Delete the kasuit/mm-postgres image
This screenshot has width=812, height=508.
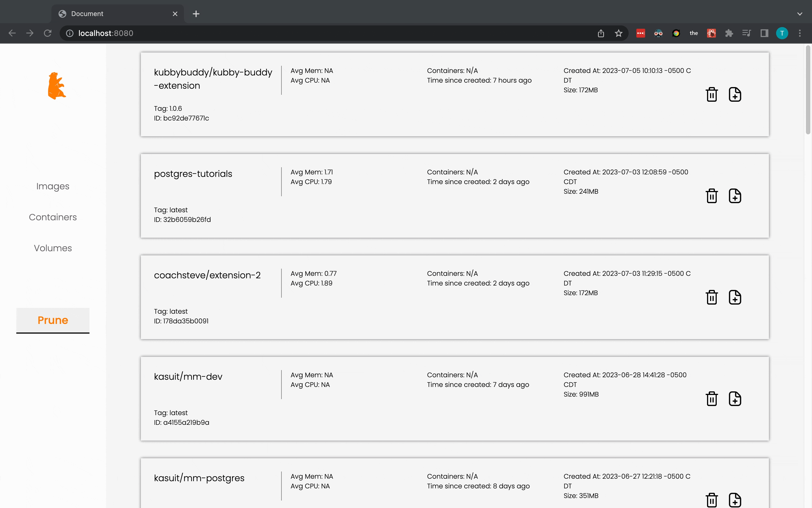[x=711, y=500]
